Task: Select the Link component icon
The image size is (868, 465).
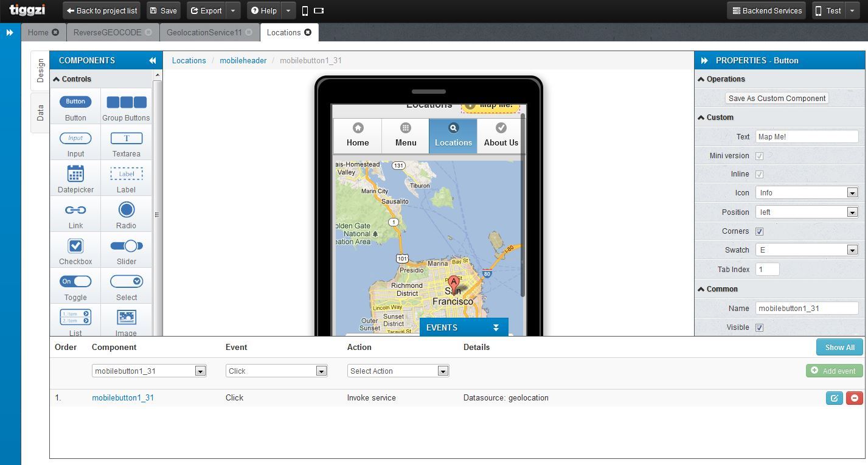Action: pos(75,210)
